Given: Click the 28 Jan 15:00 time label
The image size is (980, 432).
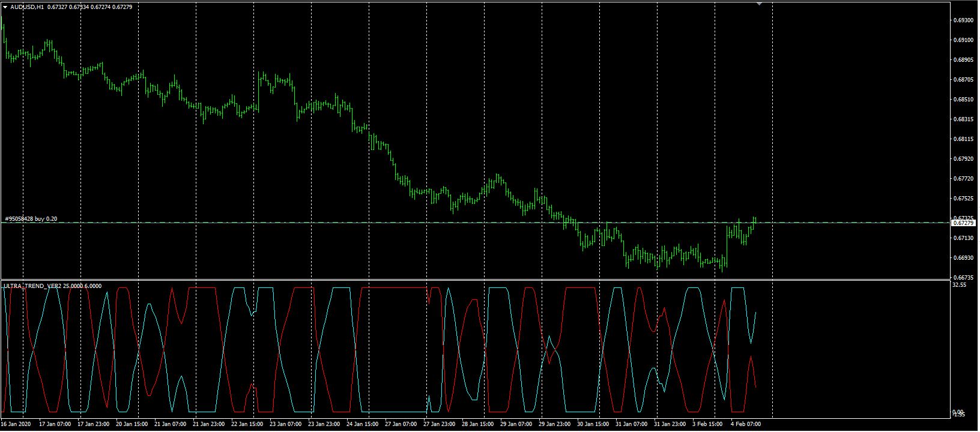Looking at the screenshot, I should tap(477, 424).
